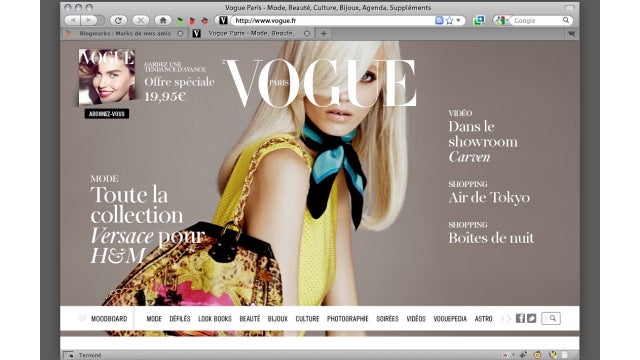This screenshot has height=360, width=640.
Task: Open a new tab with plus button
Action: click(x=324, y=33)
